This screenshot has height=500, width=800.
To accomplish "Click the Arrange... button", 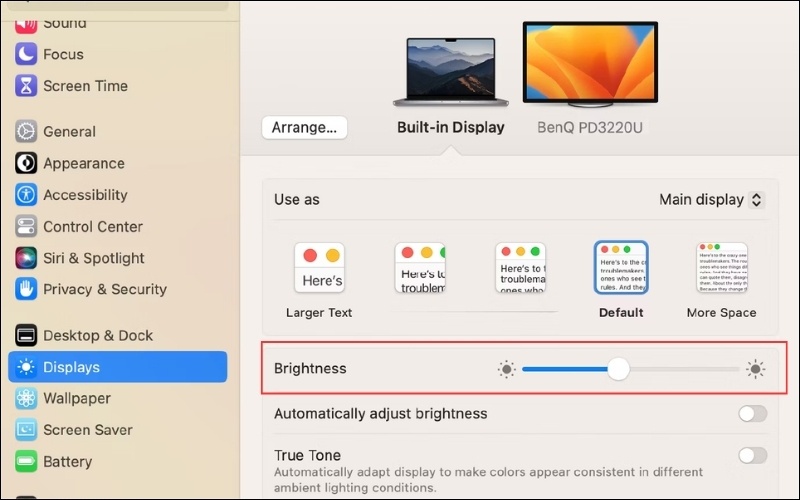I will point(304,127).
